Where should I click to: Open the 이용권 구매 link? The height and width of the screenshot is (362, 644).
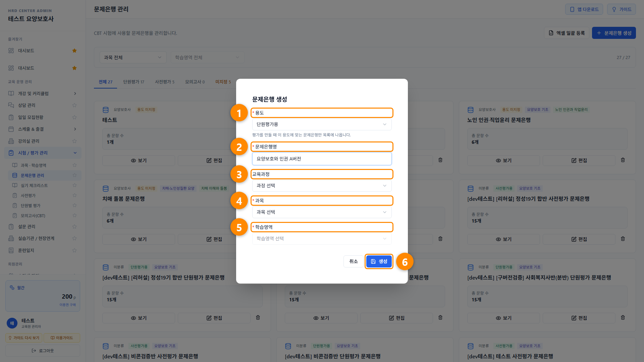67,305
